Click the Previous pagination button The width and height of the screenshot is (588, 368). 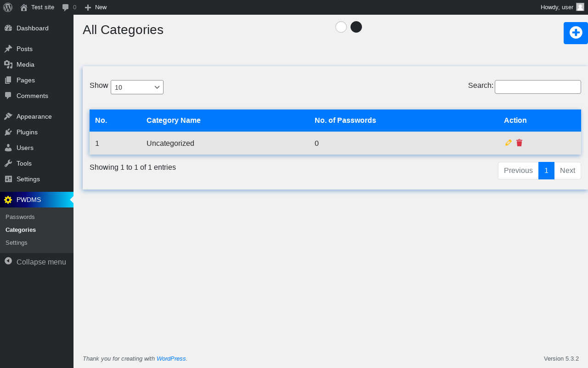[518, 171]
